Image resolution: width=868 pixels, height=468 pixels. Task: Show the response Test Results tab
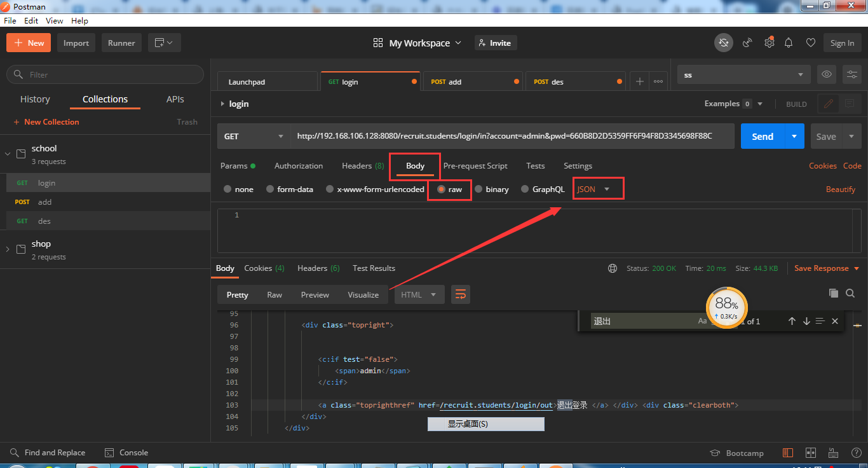pos(374,268)
